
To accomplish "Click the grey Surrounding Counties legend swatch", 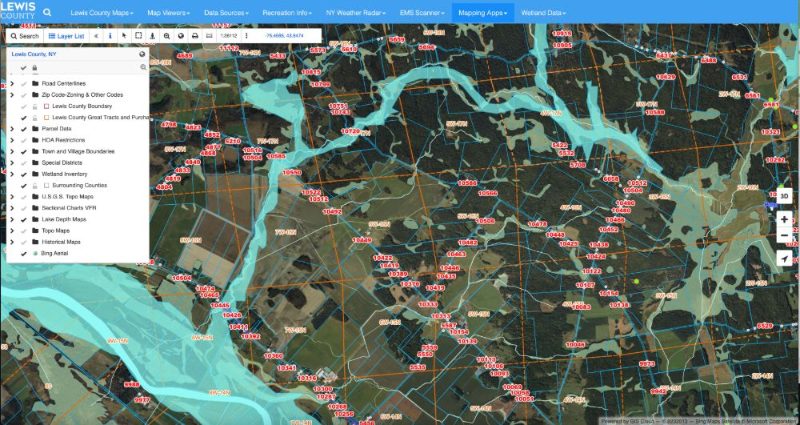I will [x=46, y=186].
